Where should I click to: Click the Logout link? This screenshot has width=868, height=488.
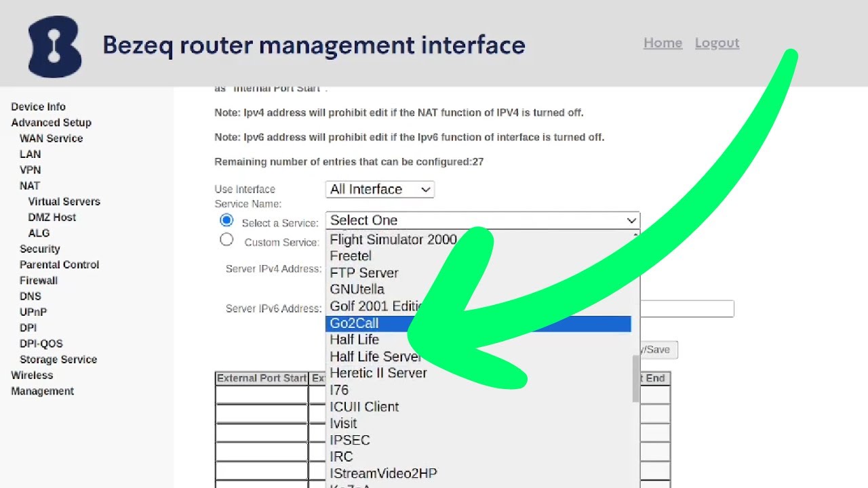point(717,43)
